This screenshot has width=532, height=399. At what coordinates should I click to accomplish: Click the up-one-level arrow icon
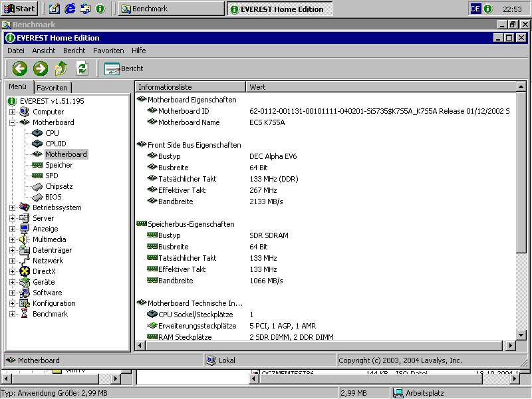click(61, 68)
